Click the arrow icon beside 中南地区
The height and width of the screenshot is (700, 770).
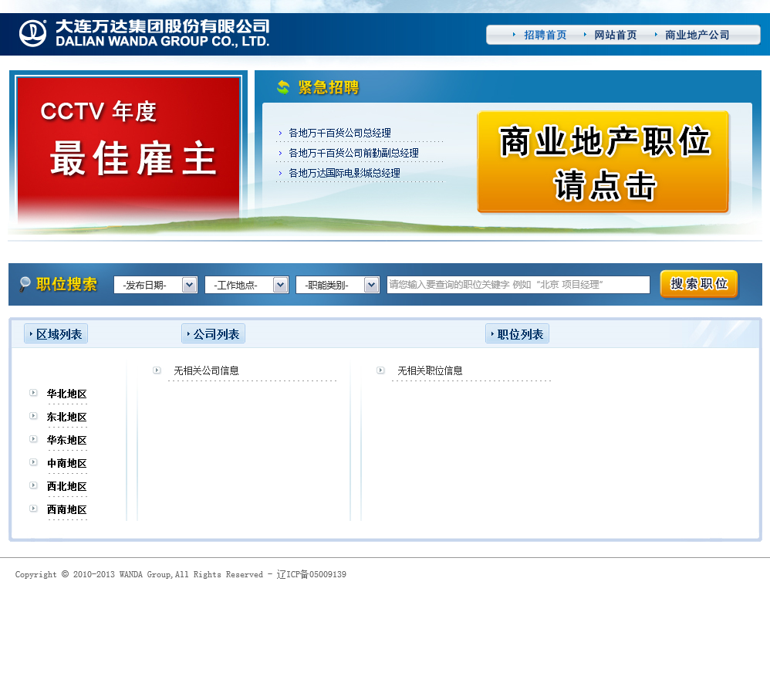pyautogui.click(x=33, y=462)
